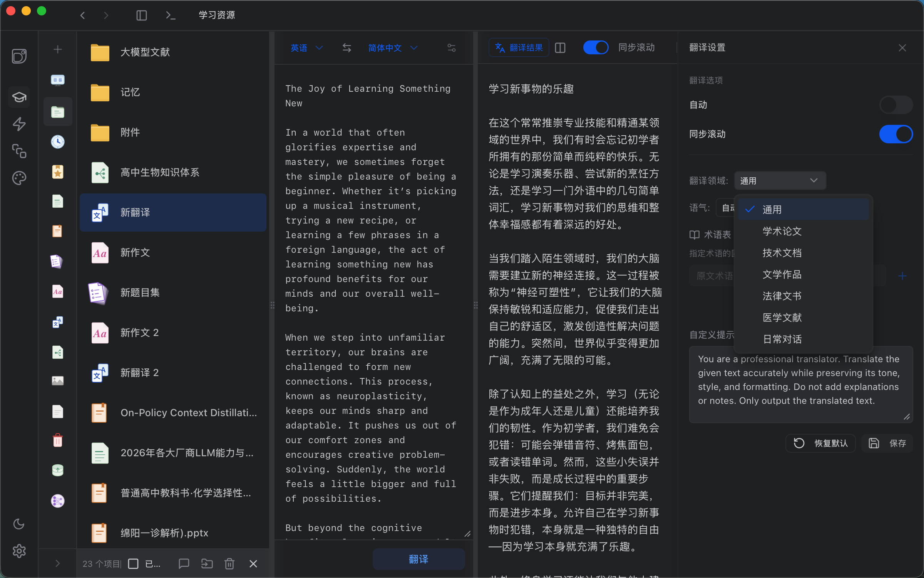Select 学术论文 domain option
924x578 pixels.
click(x=803, y=231)
